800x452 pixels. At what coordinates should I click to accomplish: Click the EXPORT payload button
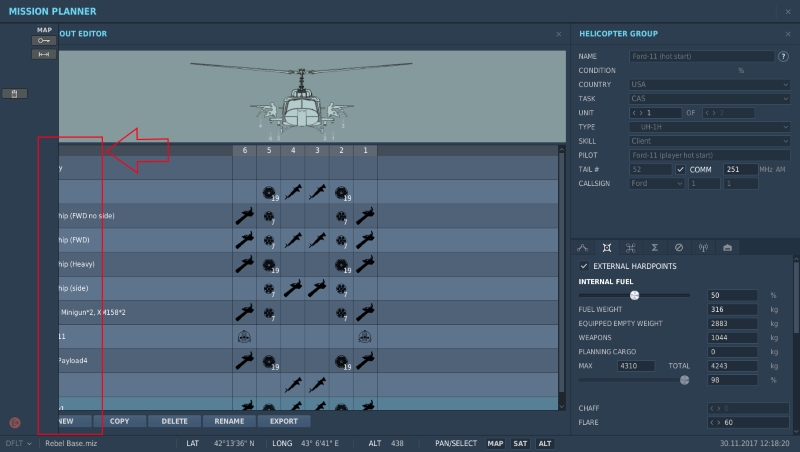coord(284,421)
